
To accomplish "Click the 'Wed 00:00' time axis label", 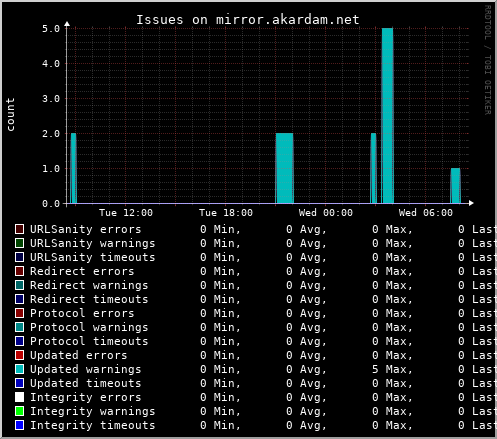I will click(326, 213).
